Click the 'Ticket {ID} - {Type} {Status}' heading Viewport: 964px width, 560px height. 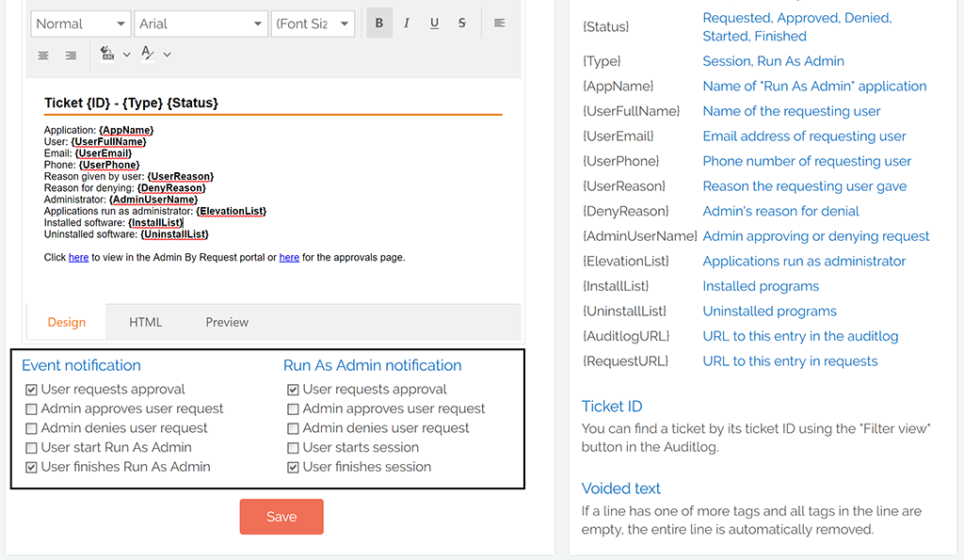click(x=131, y=103)
